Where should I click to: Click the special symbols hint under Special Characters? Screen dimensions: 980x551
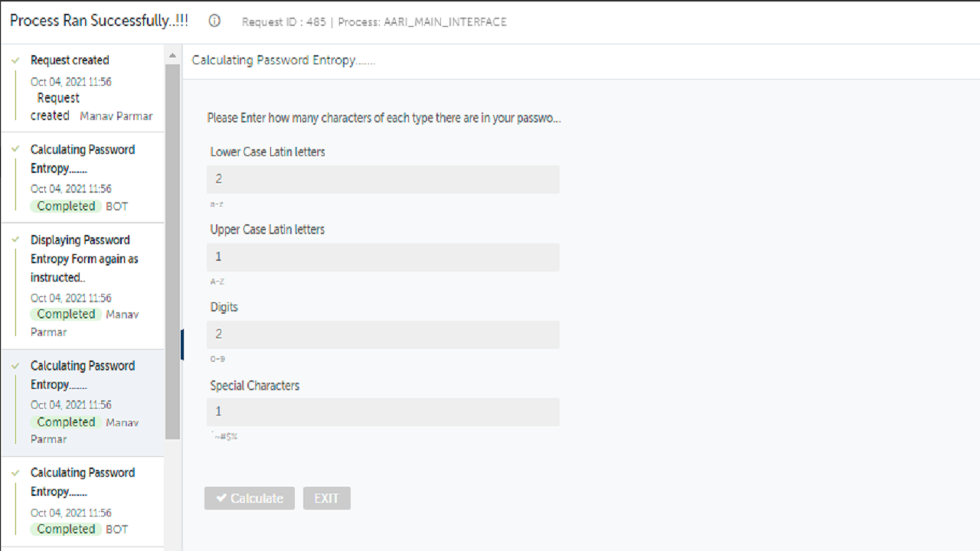tap(224, 436)
